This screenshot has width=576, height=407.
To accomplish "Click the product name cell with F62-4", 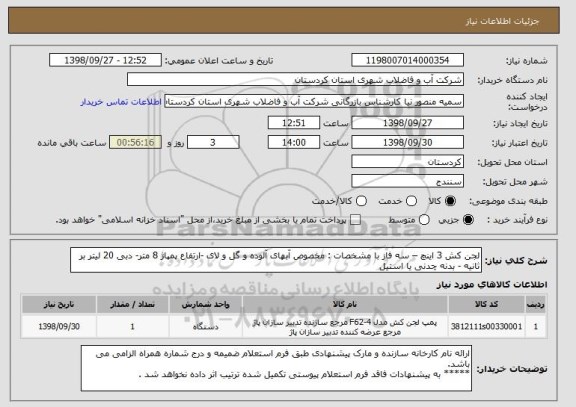I will (x=345, y=327).
